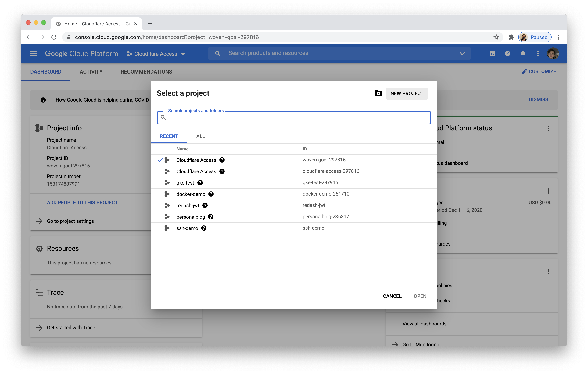Click into Search projects and folders field
The image size is (588, 374).
click(294, 118)
